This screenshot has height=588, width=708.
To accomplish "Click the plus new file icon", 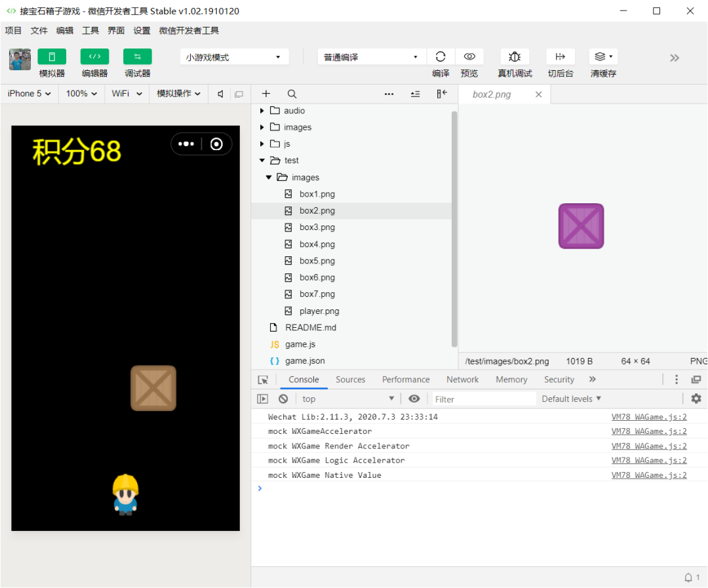I will coord(266,94).
